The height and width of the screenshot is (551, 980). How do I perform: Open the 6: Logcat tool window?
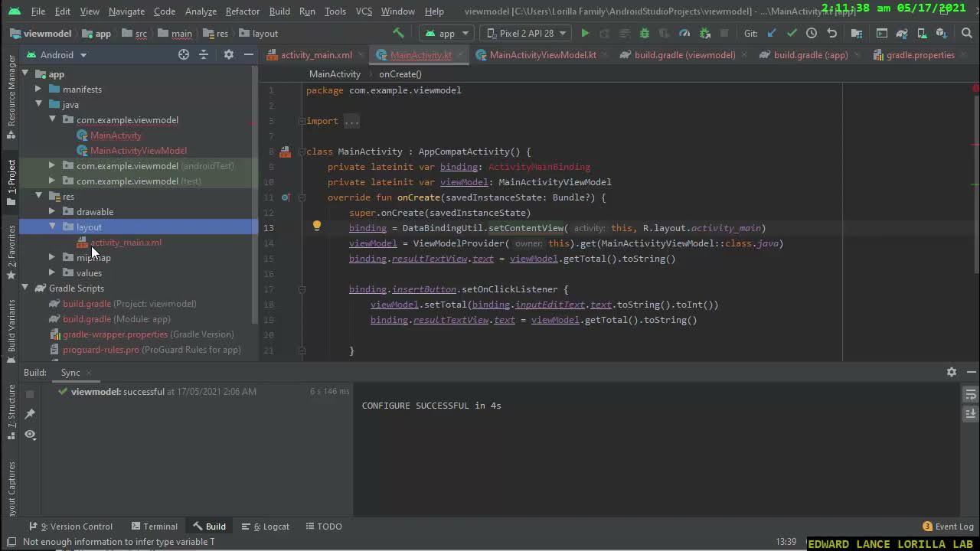coord(266,527)
